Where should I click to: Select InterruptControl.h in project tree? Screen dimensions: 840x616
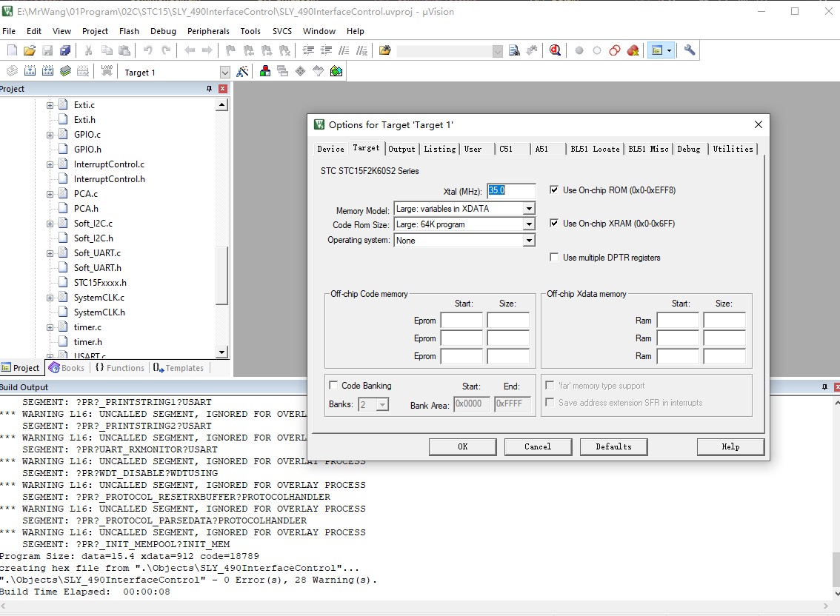(110, 179)
